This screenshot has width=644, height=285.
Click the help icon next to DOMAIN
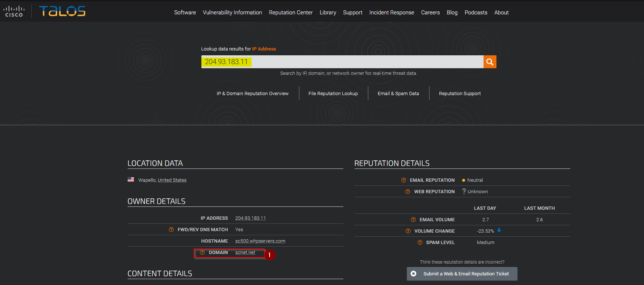pyautogui.click(x=202, y=253)
